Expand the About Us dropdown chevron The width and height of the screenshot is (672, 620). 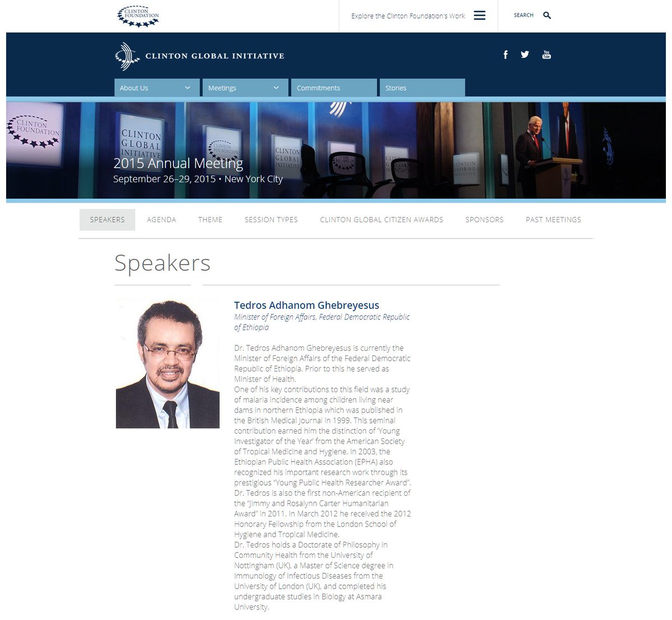[188, 88]
